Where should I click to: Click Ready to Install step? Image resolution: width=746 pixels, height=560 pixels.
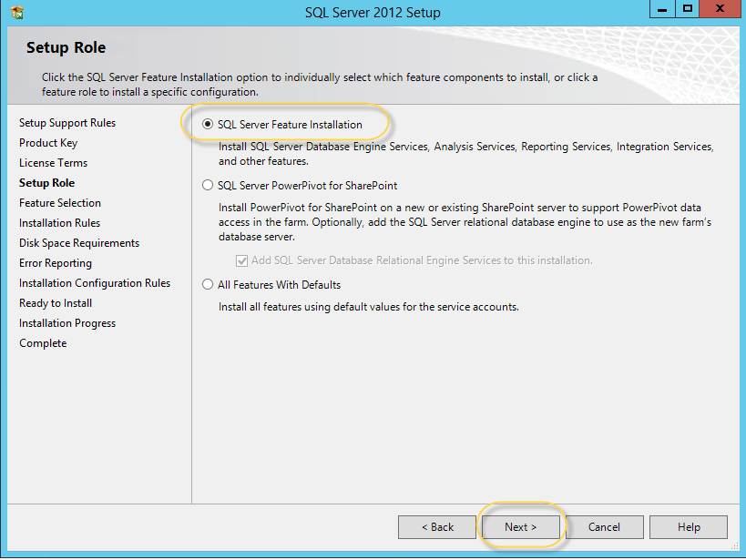56,303
